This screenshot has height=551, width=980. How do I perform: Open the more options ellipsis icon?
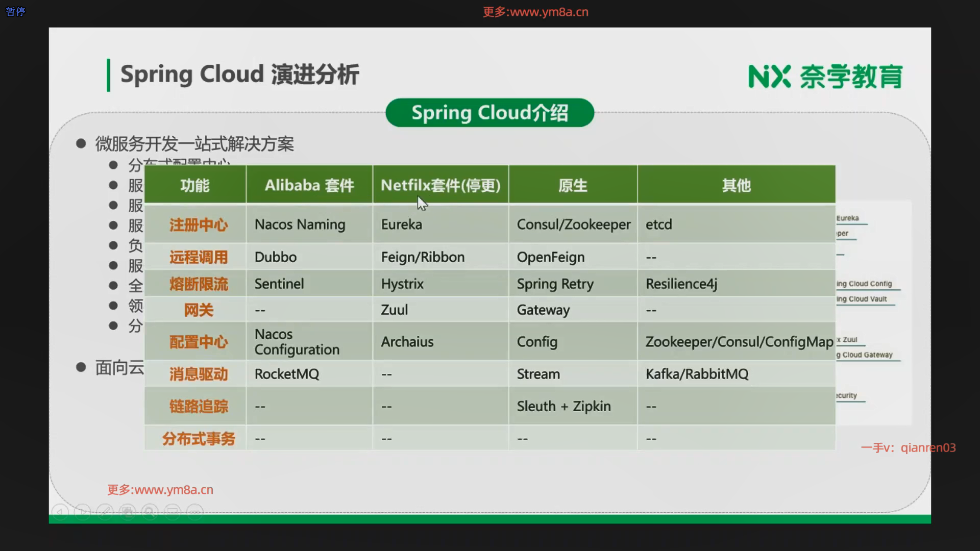(x=195, y=511)
